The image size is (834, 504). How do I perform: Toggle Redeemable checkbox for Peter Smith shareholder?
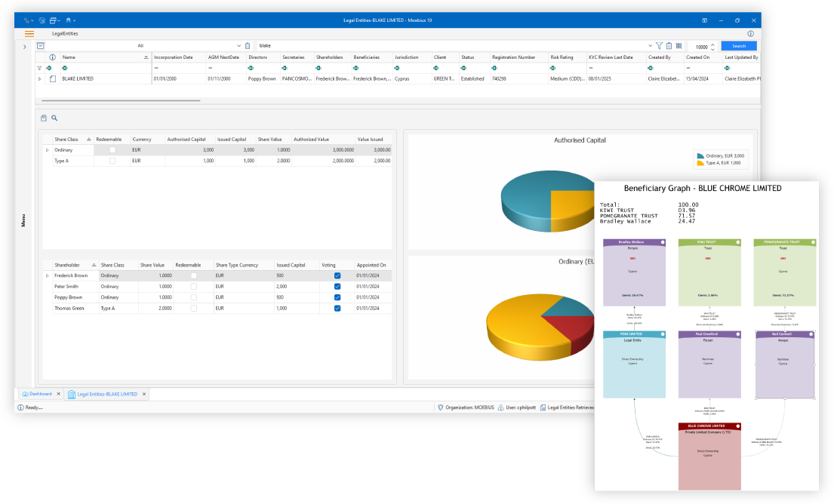pyautogui.click(x=194, y=287)
